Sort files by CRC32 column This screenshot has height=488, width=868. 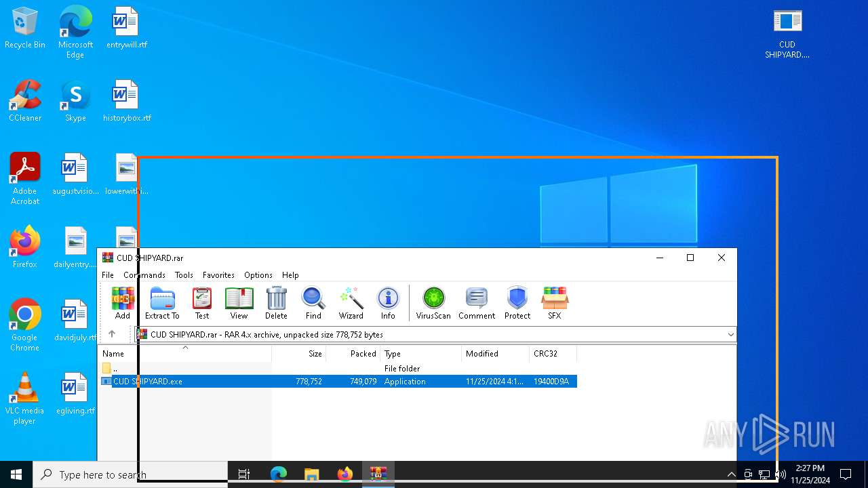point(553,354)
